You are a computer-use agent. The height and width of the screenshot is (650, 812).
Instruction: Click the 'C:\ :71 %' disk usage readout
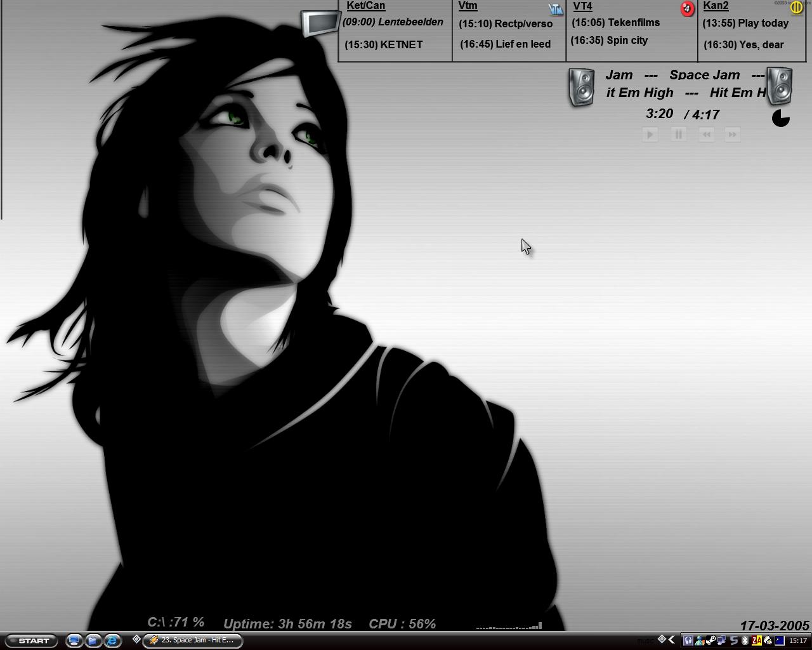176,622
